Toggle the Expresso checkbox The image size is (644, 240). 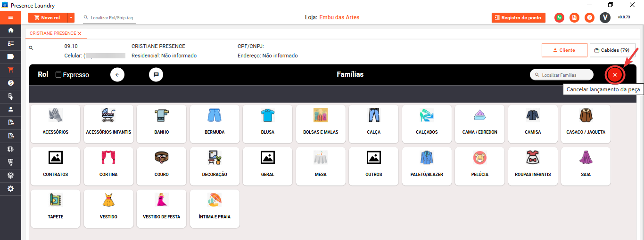click(x=58, y=75)
